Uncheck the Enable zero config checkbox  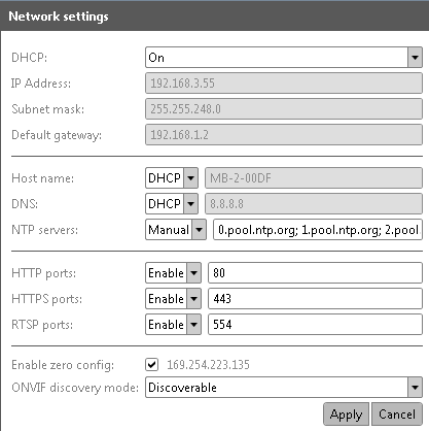click(x=152, y=365)
